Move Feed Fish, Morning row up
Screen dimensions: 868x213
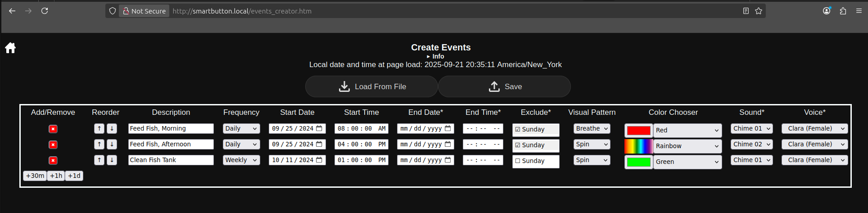coord(99,128)
